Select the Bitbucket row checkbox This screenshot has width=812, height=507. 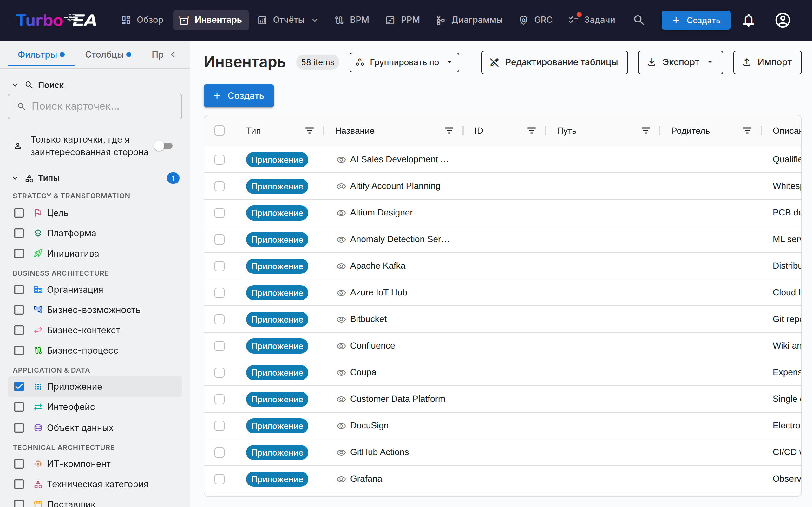tap(219, 319)
